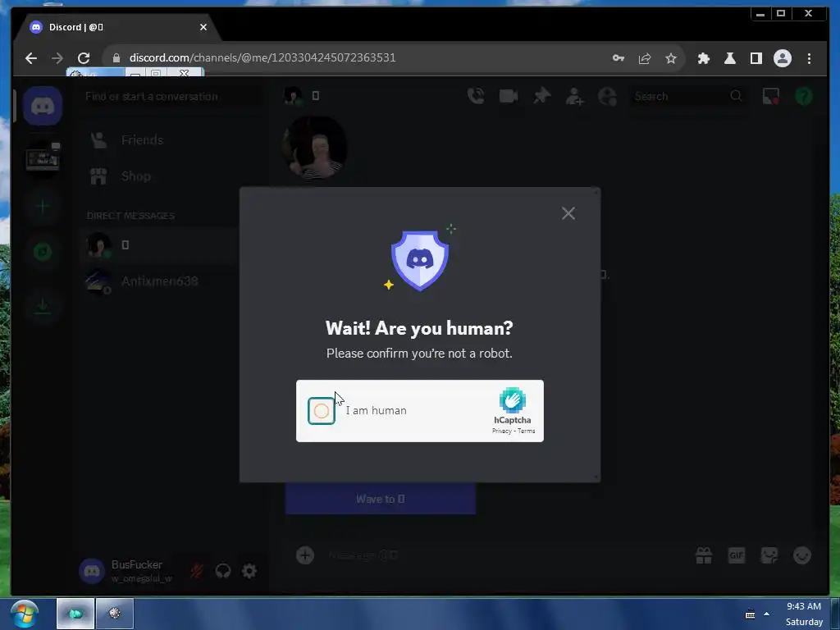Start voice call icon
Viewport: 840px width, 630px height.
pos(476,96)
